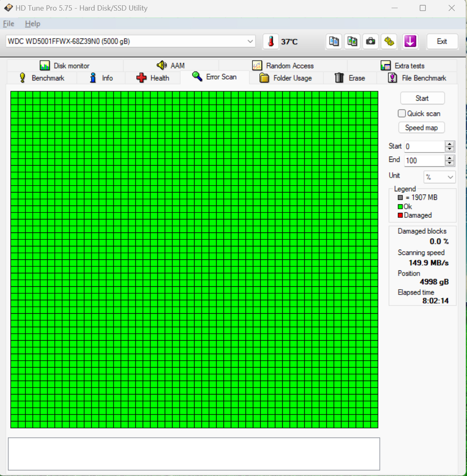Maximize the HD Tune Pro window
The width and height of the screenshot is (467, 476).
tap(423, 8)
